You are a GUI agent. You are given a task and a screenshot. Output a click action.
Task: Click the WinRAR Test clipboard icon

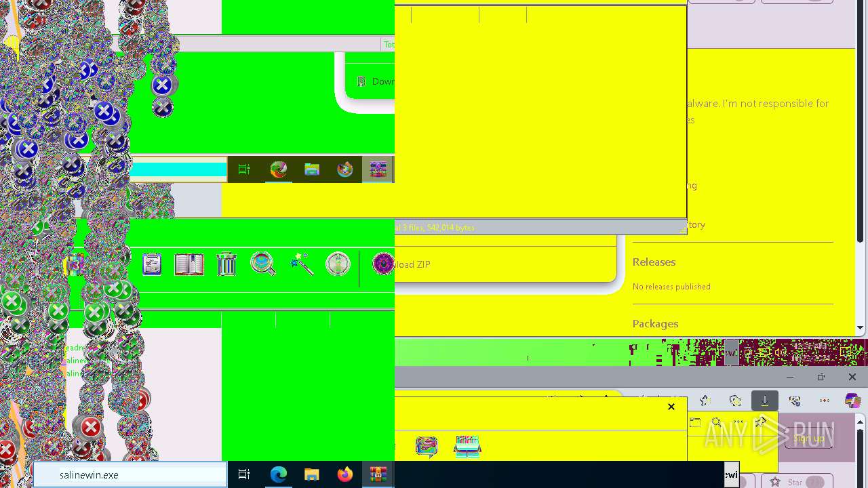[152, 264]
